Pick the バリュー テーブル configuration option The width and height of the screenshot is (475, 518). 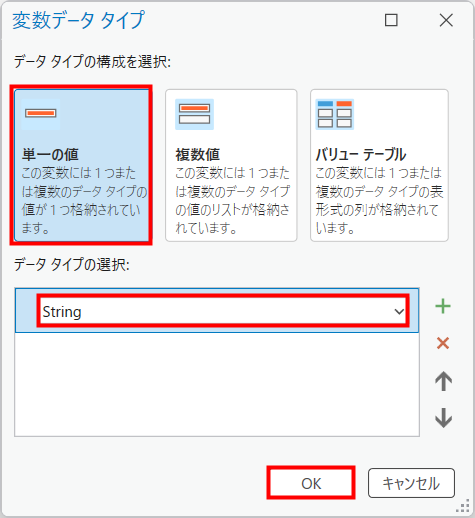pos(379,165)
